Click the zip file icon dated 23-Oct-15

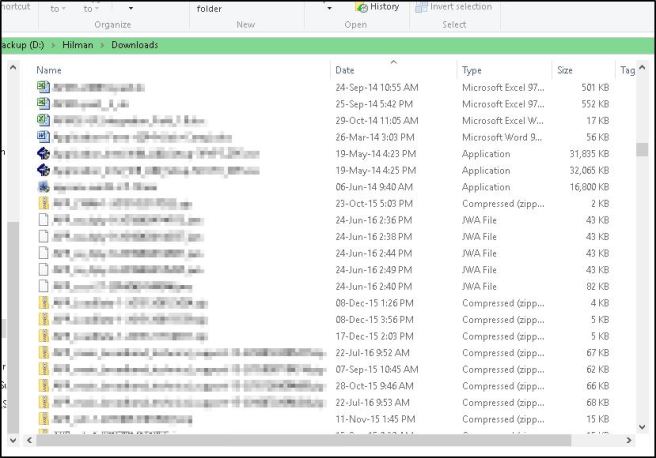coord(43,203)
